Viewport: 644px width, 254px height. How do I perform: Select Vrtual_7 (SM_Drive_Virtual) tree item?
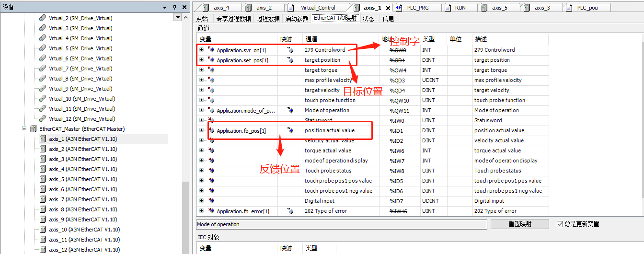(80, 69)
